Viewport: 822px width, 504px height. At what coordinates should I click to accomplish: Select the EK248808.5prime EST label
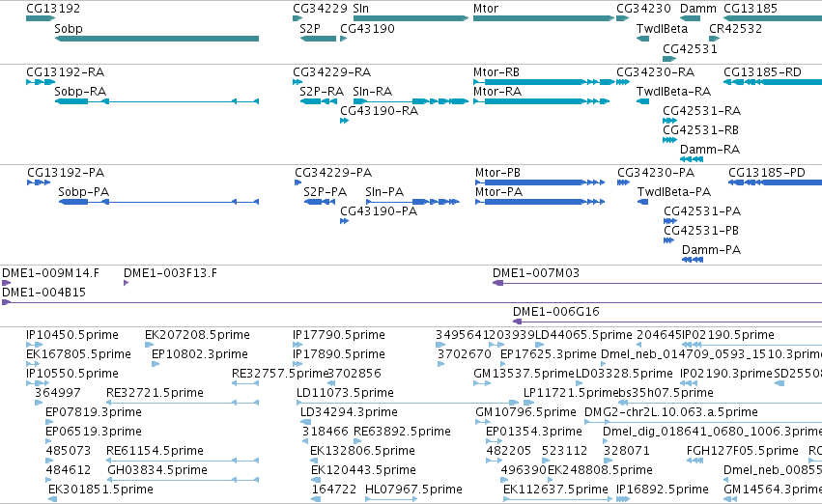tap(600, 470)
